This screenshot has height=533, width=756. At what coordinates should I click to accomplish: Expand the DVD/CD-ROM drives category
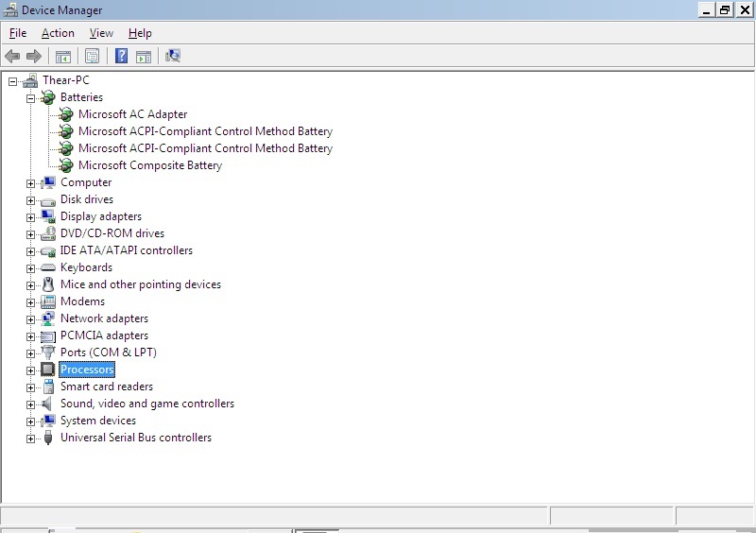point(30,235)
